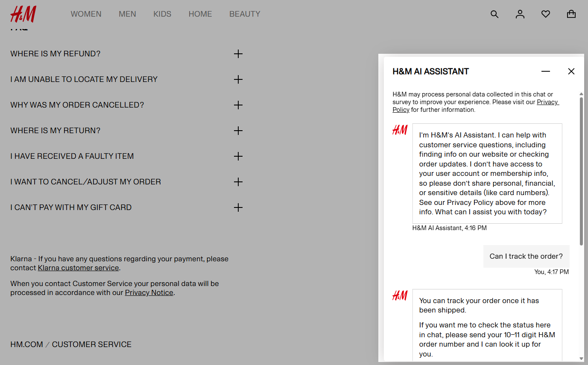Click the 'You, 4:17 PM' timestamp
The width and height of the screenshot is (588, 365).
tap(552, 272)
